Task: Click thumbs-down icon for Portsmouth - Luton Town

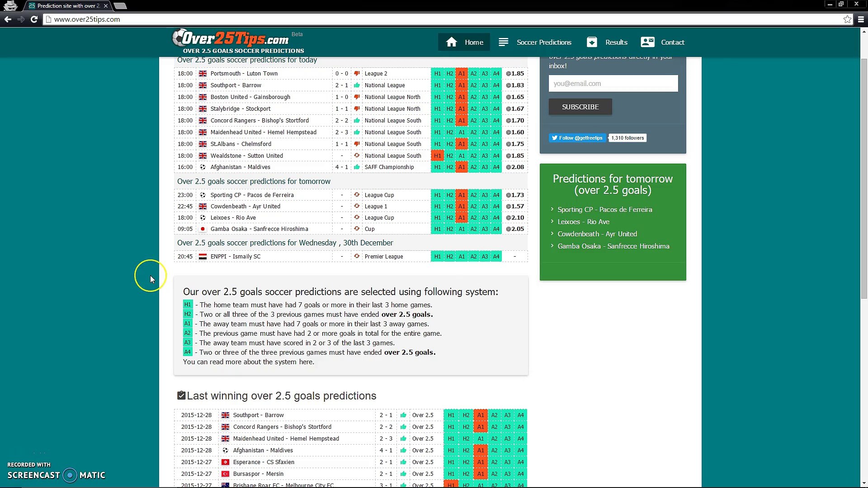Action: [x=357, y=73]
